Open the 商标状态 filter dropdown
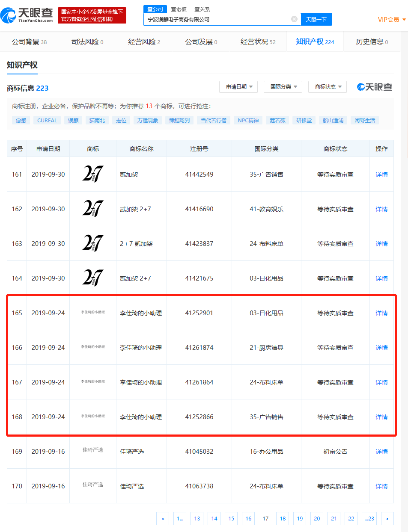 pos(328,87)
